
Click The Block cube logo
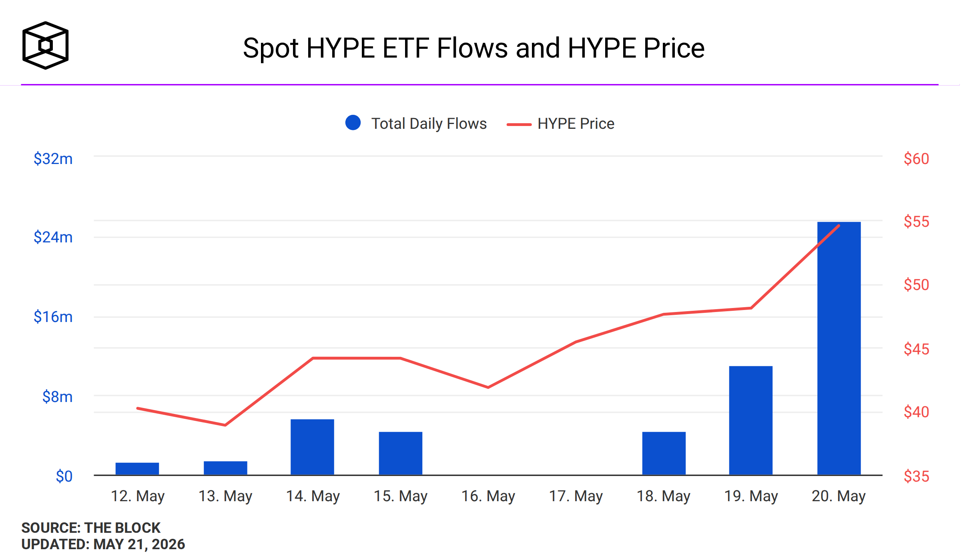45,45
